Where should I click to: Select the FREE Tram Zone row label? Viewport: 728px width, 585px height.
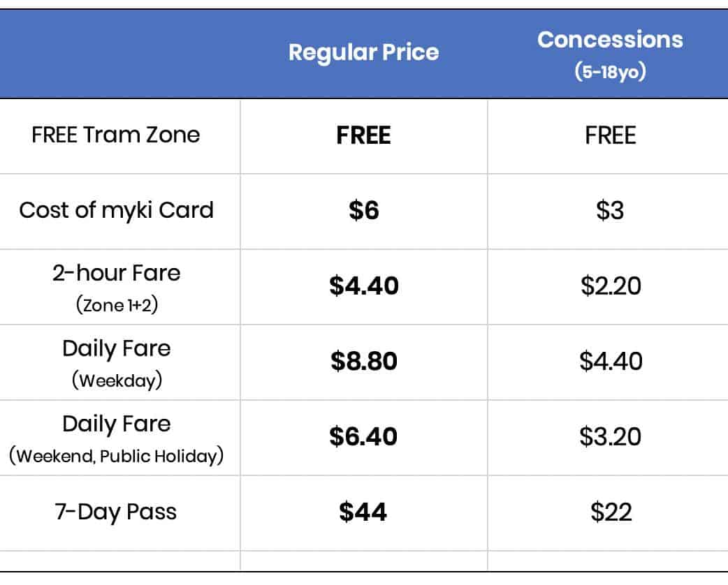116,135
